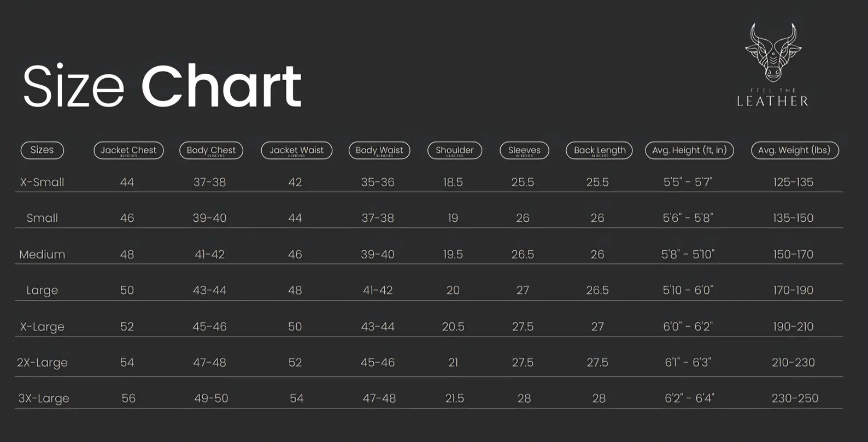
Task: Select the Jacket Chest column header
Action: (x=128, y=150)
